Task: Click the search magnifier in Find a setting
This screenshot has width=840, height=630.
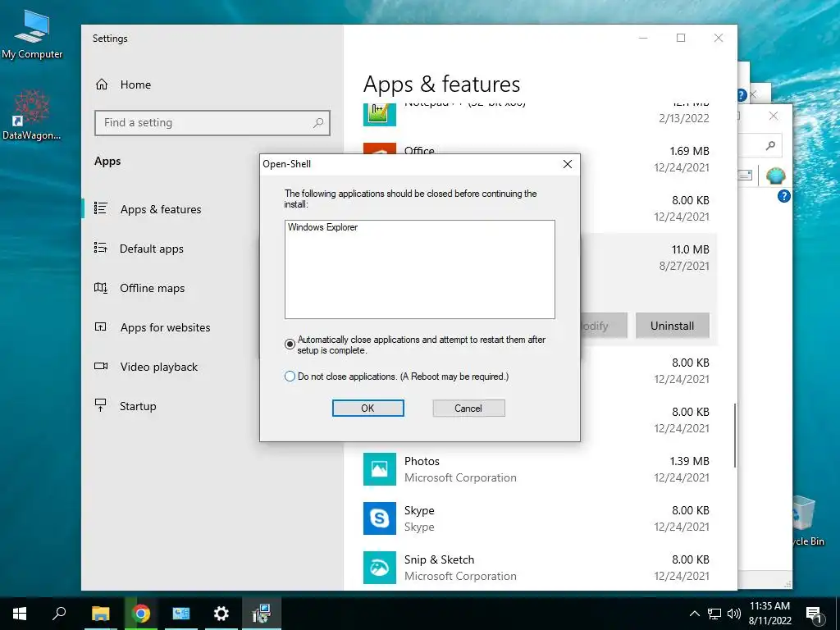Action: click(318, 123)
